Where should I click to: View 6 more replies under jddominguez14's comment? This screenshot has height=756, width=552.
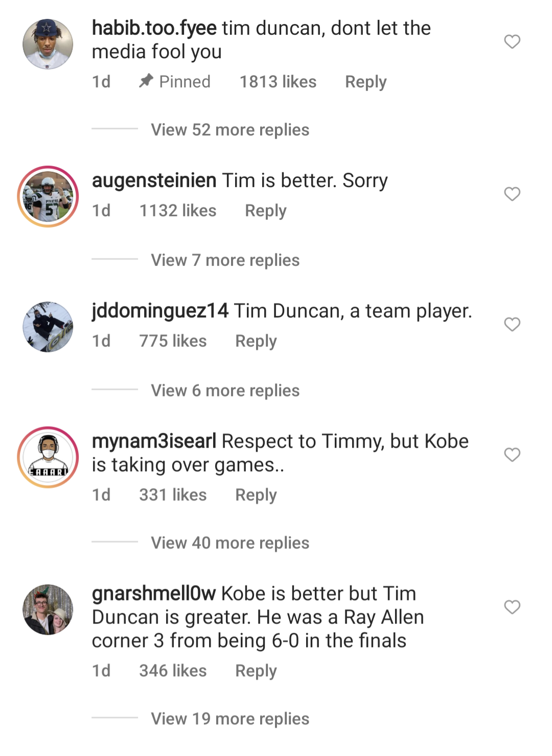pyautogui.click(x=225, y=390)
